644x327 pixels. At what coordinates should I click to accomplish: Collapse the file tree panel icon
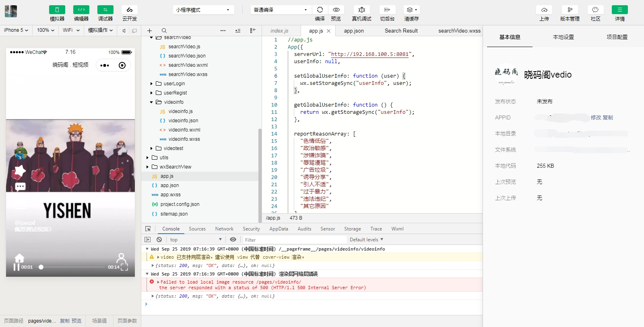pos(253,31)
